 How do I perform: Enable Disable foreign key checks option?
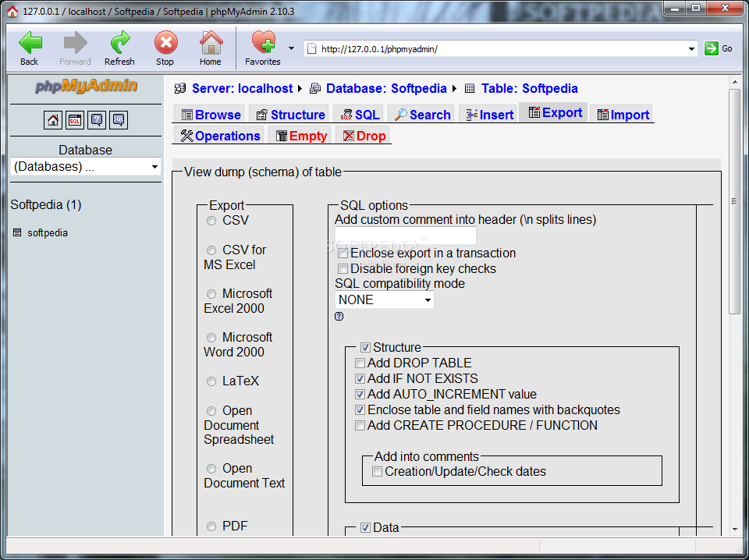(x=343, y=269)
